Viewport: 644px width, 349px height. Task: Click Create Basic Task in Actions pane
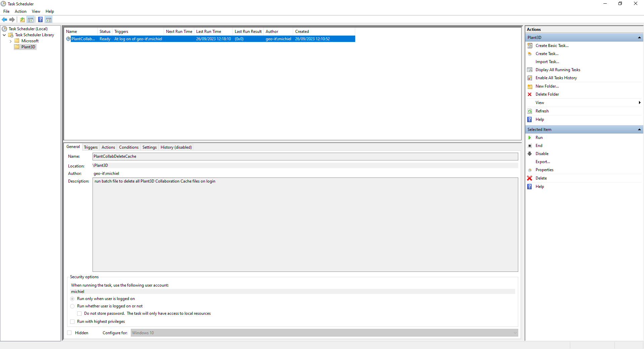552,46
